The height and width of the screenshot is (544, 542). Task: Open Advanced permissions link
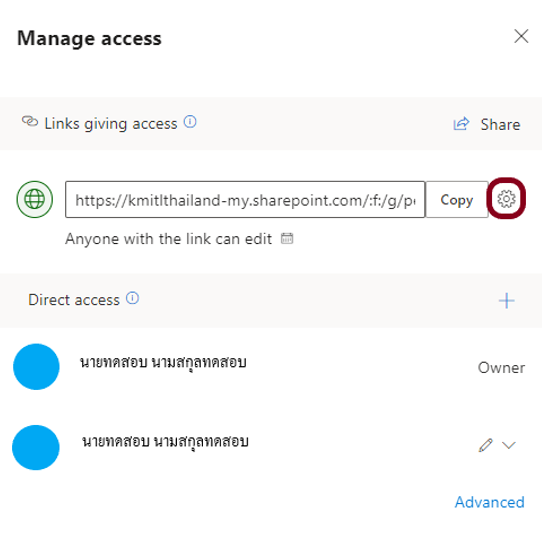pyautogui.click(x=490, y=502)
